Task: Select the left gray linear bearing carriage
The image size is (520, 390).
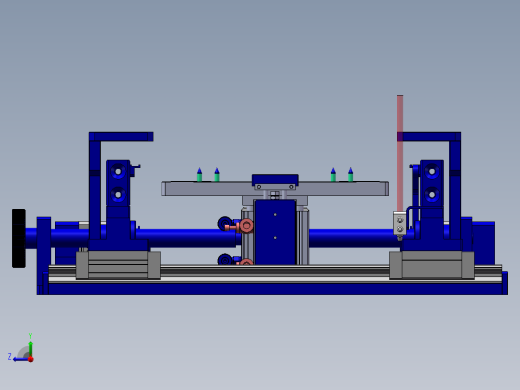Action: pos(118,265)
